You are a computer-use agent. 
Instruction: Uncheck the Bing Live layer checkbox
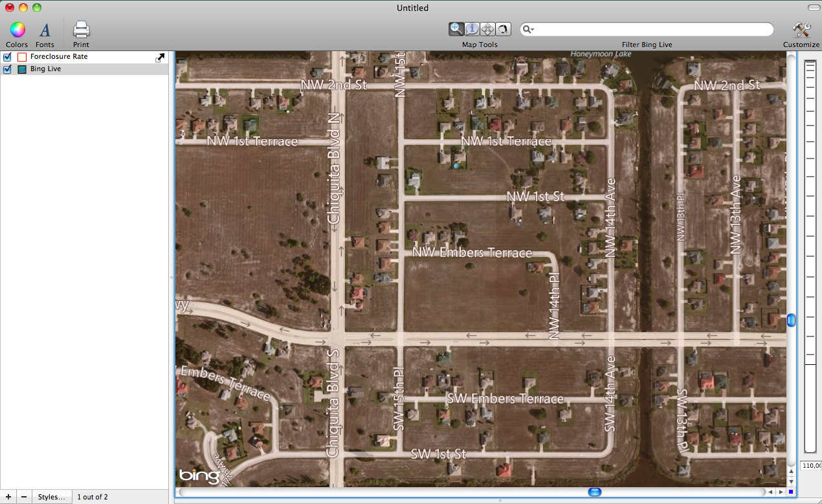pos(8,69)
